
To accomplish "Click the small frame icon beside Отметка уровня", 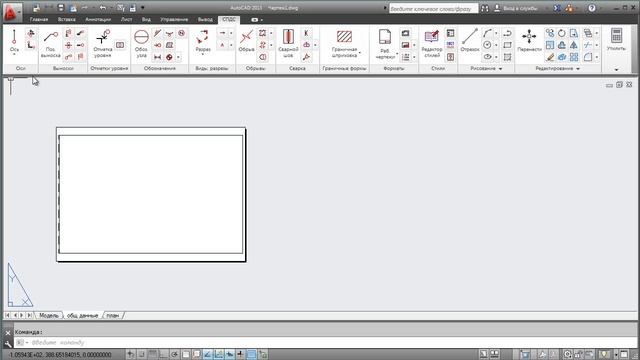I will click(120, 45).
